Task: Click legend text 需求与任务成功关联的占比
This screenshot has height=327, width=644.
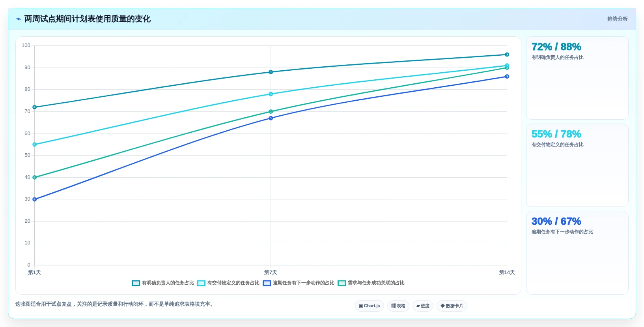Action: tap(376, 283)
